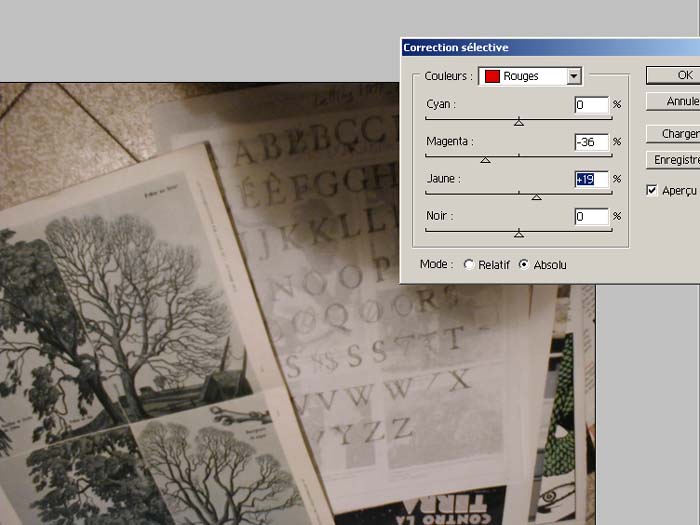Select the Absolu mode radio button
This screenshot has width=700, height=525.
click(x=524, y=265)
